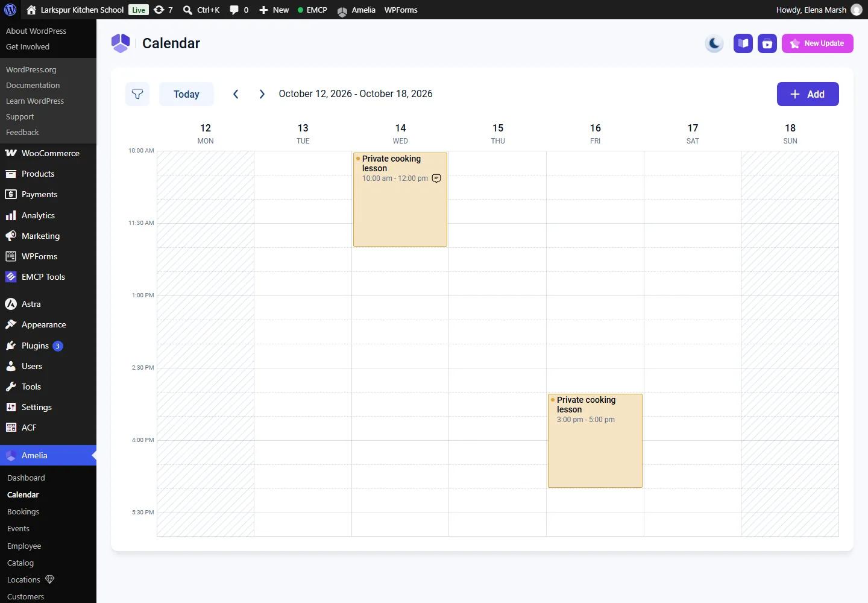868x603 pixels.
Task: Open the video tutorials icon in header
Action: pyautogui.click(x=767, y=43)
